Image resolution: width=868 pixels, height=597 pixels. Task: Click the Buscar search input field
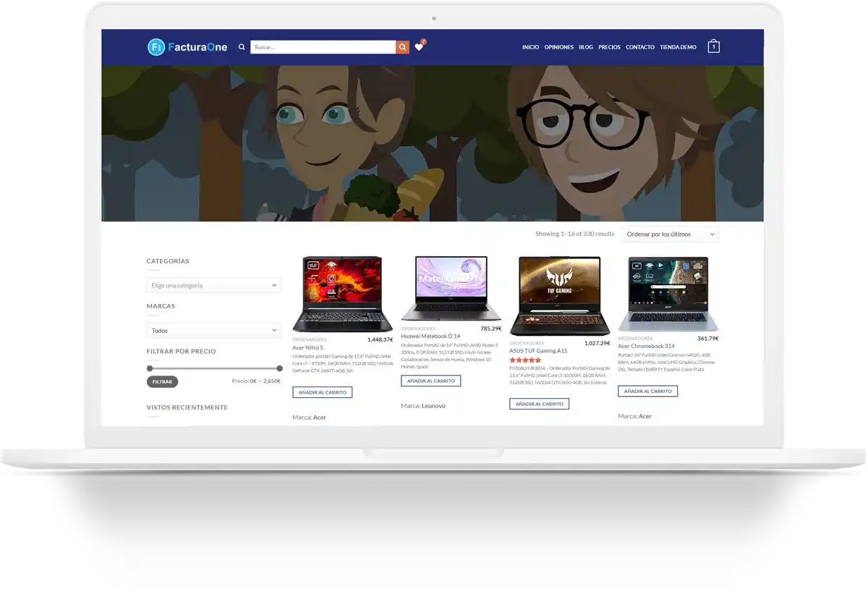323,47
